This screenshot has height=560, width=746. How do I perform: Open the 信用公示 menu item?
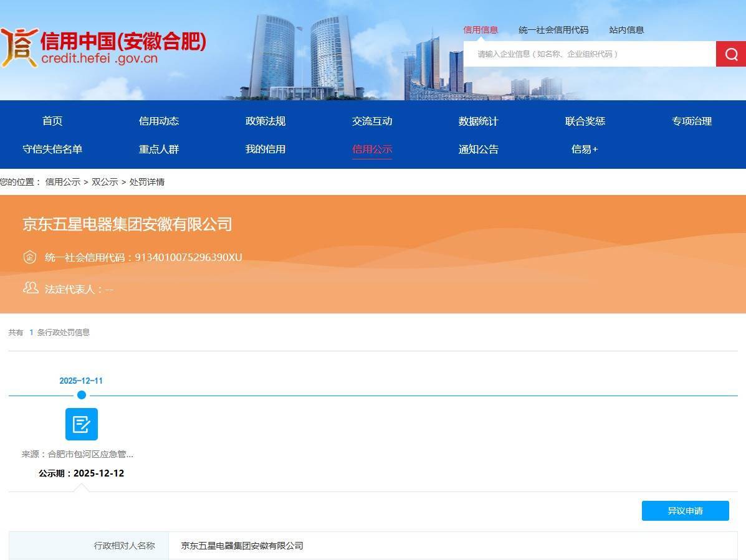coord(372,149)
